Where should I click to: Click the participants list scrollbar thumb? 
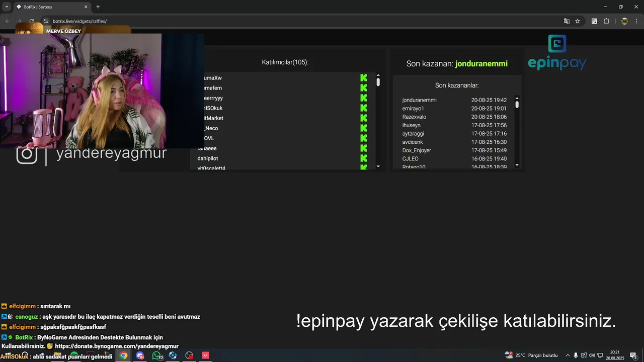[x=378, y=81]
